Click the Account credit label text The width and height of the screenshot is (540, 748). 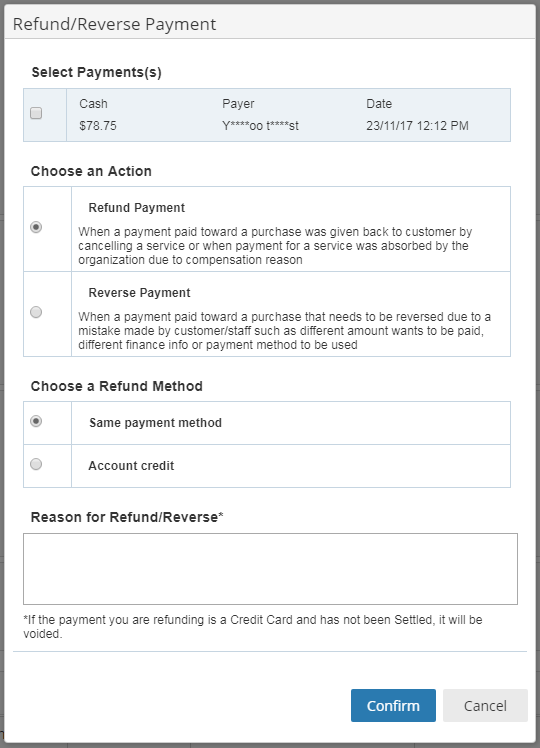coord(131,466)
